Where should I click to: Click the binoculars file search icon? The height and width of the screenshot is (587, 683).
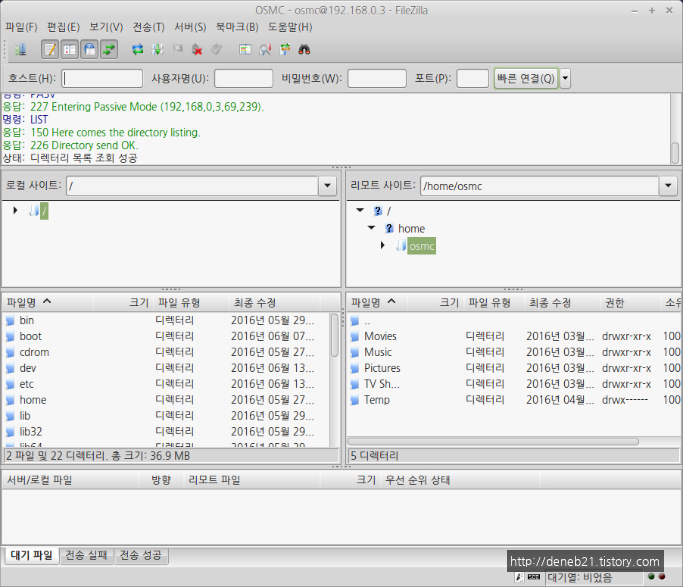[x=305, y=49]
